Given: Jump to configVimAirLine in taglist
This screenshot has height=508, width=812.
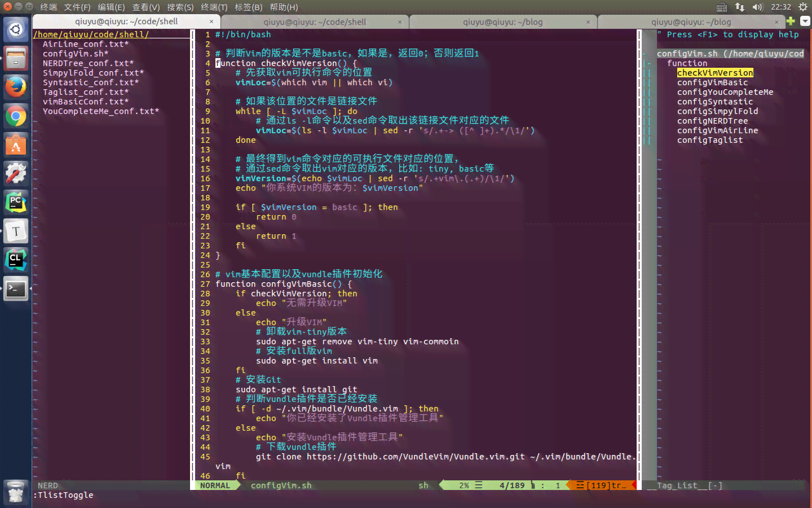Looking at the screenshot, I should click(x=718, y=130).
